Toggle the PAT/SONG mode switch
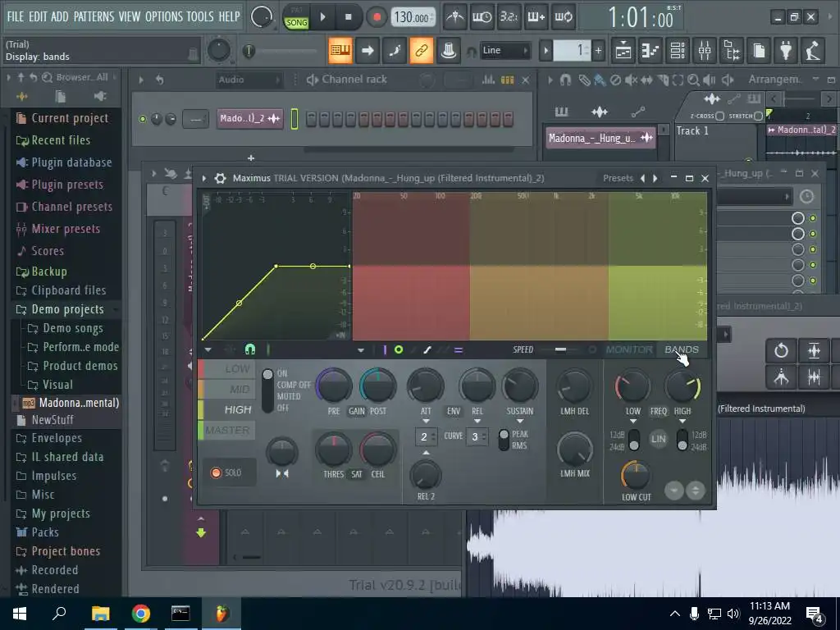 pos(296,17)
